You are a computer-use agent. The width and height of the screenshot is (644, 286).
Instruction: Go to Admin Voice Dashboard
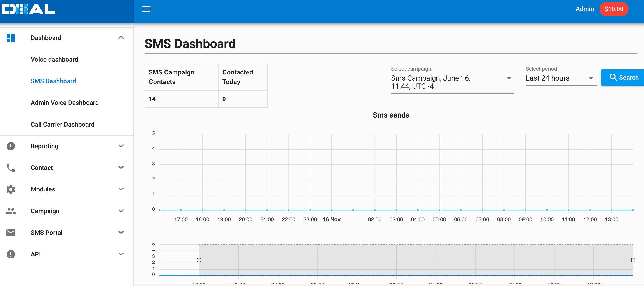pyautogui.click(x=65, y=103)
